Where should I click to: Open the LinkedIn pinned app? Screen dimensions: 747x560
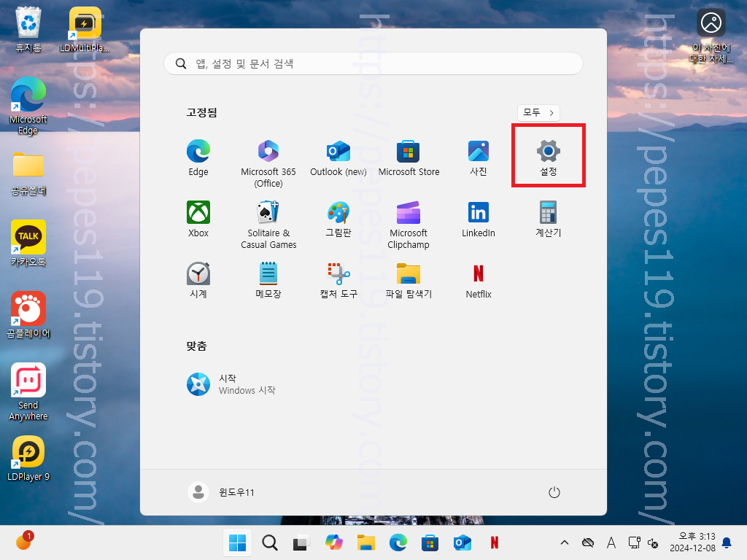[x=479, y=219]
